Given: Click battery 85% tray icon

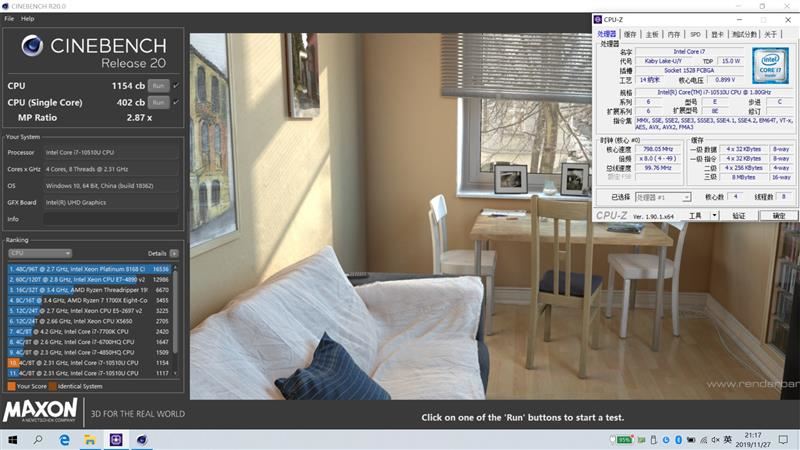Looking at the screenshot, I should 624,440.
